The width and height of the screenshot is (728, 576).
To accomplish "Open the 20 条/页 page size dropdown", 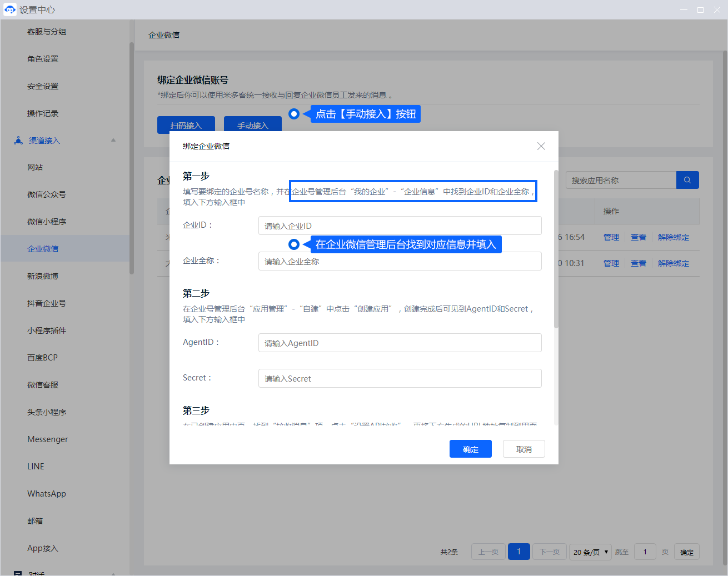I will (590, 552).
